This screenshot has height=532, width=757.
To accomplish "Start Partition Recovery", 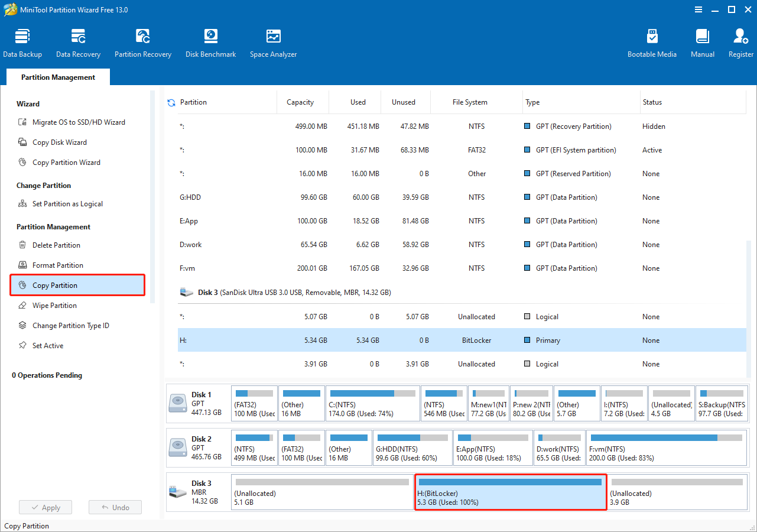I will click(142, 41).
